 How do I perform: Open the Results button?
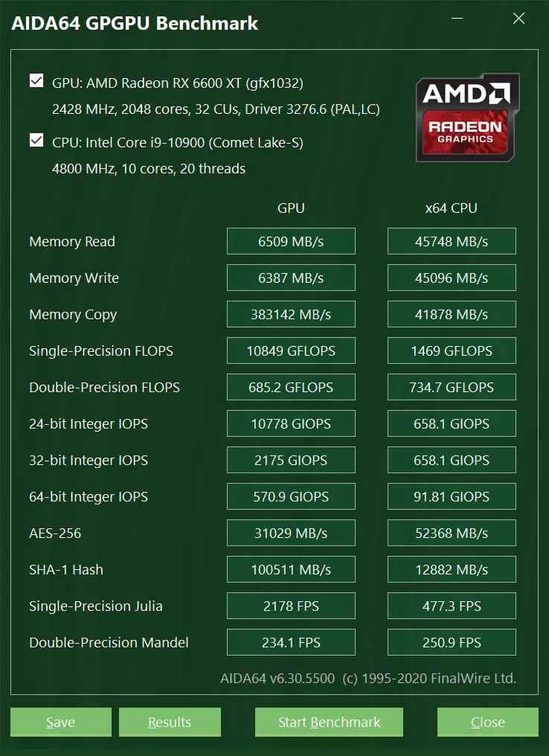tap(170, 722)
